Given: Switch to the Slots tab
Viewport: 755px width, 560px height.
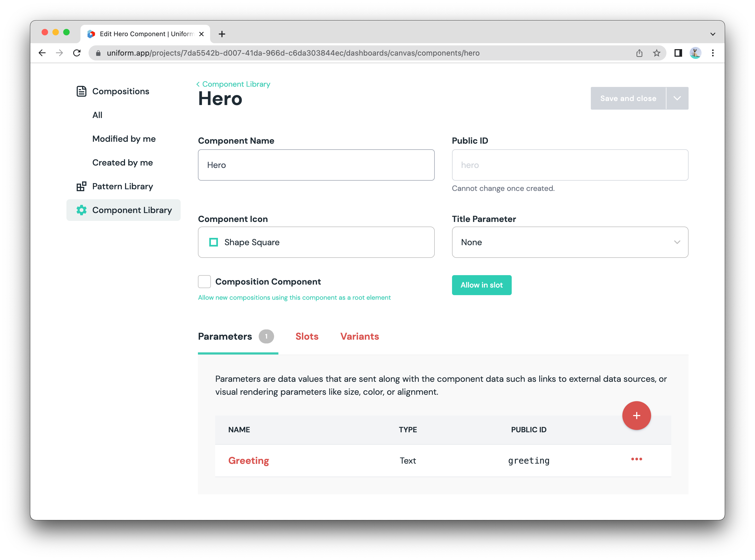Looking at the screenshot, I should point(307,336).
